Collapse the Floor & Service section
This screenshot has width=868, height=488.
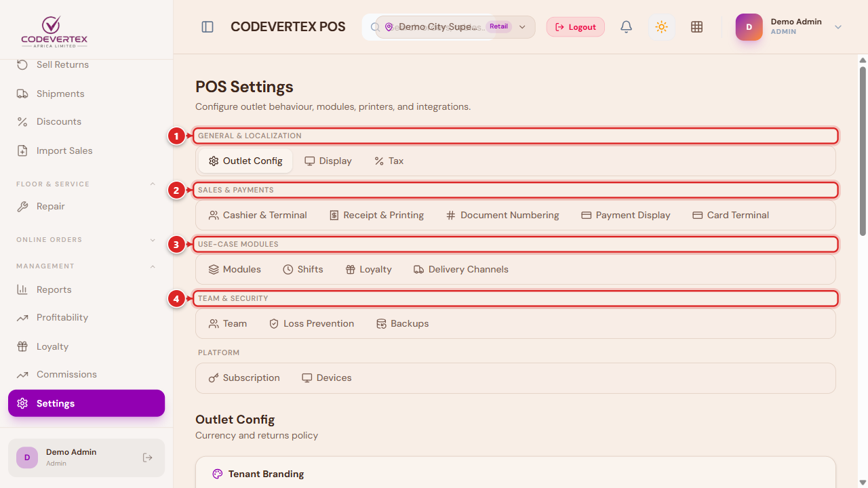coord(153,184)
